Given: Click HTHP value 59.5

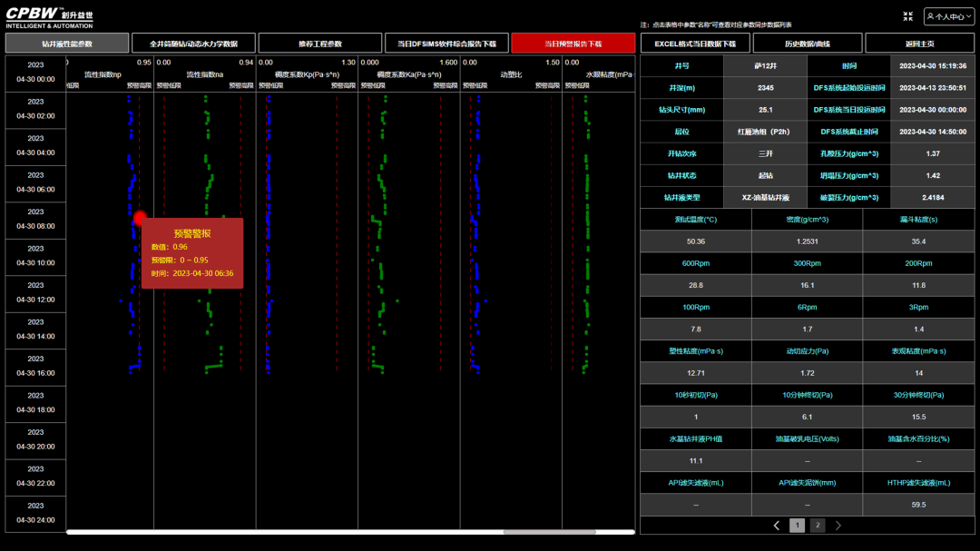Looking at the screenshot, I should (918, 505).
